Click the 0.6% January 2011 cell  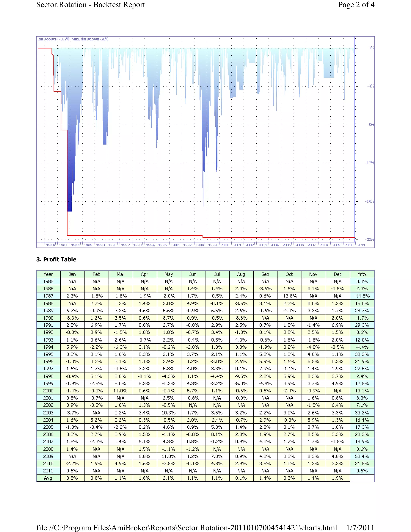[72, 471]
